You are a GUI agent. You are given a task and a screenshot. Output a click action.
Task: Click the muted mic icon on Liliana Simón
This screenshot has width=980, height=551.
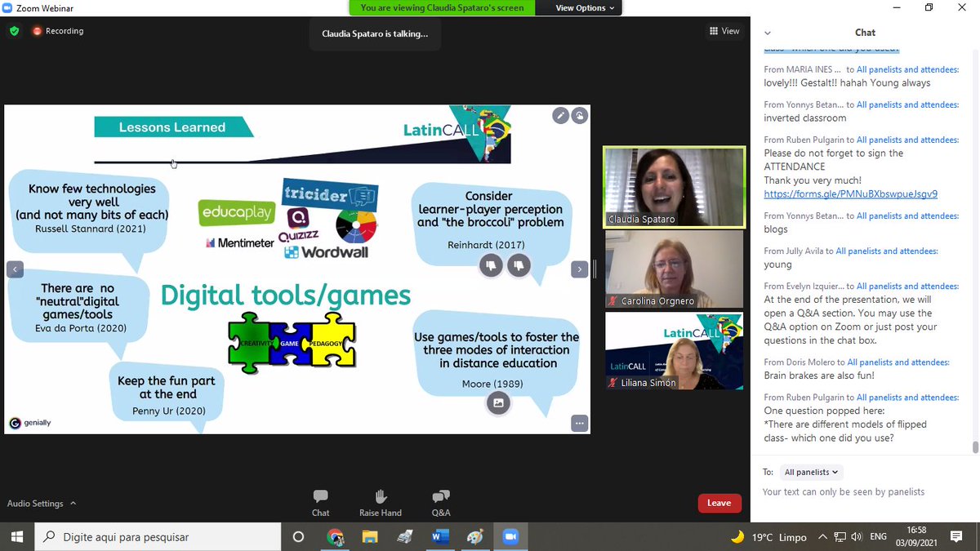click(x=612, y=383)
